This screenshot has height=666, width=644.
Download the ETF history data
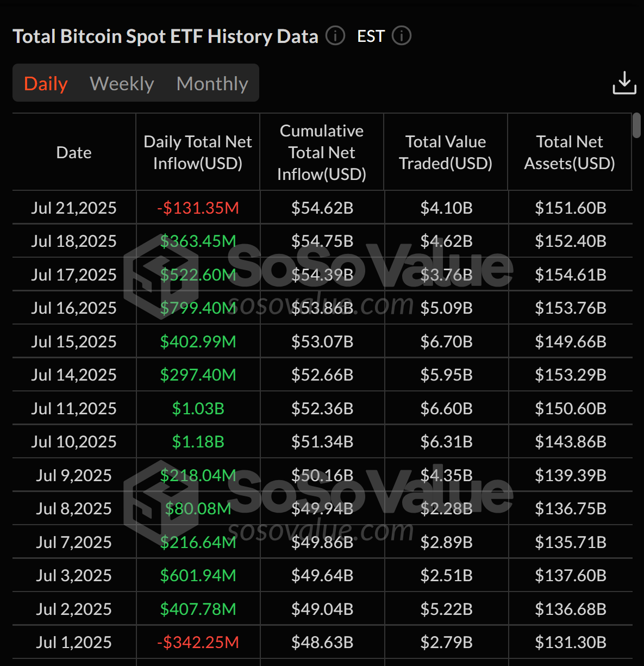click(x=624, y=83)
